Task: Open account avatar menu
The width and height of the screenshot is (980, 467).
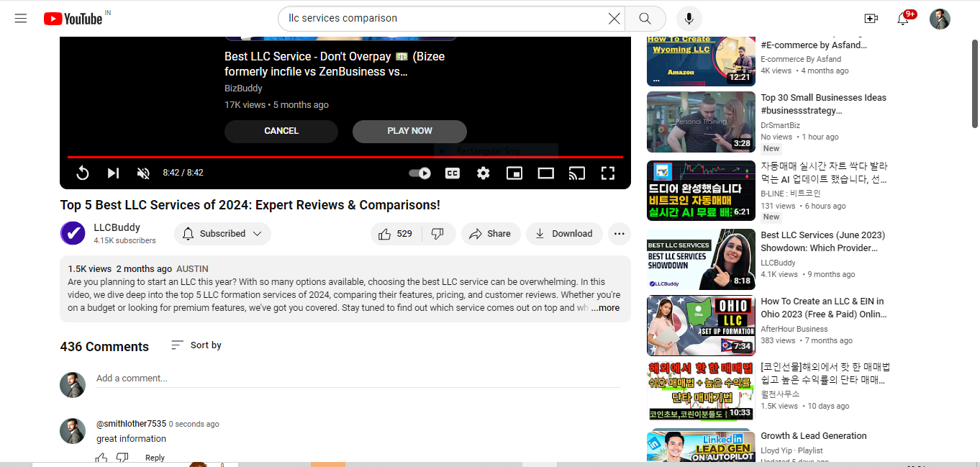Action: coord(940,19)
